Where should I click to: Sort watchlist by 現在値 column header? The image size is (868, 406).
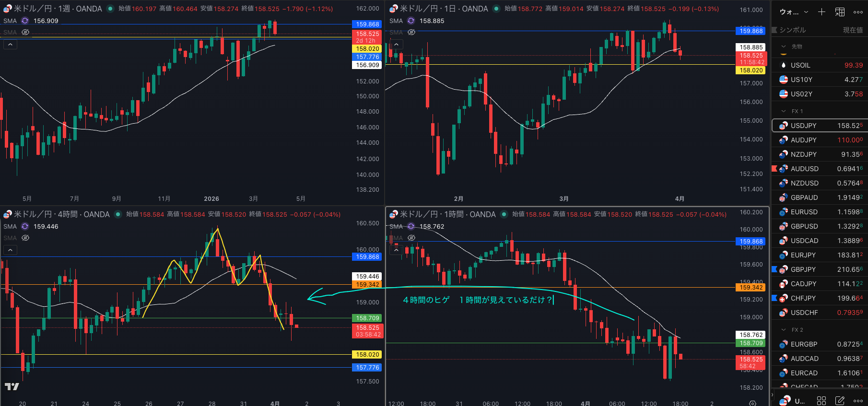(852, 30)
